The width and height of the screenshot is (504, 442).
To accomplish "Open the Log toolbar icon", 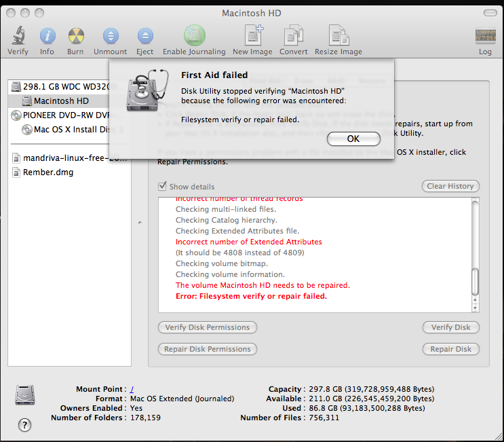I will 486,35.
